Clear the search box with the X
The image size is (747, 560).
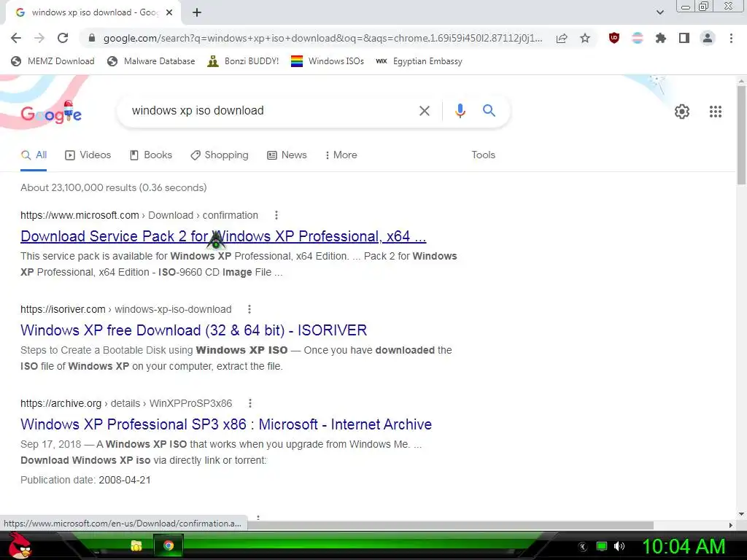click(424, 111)
